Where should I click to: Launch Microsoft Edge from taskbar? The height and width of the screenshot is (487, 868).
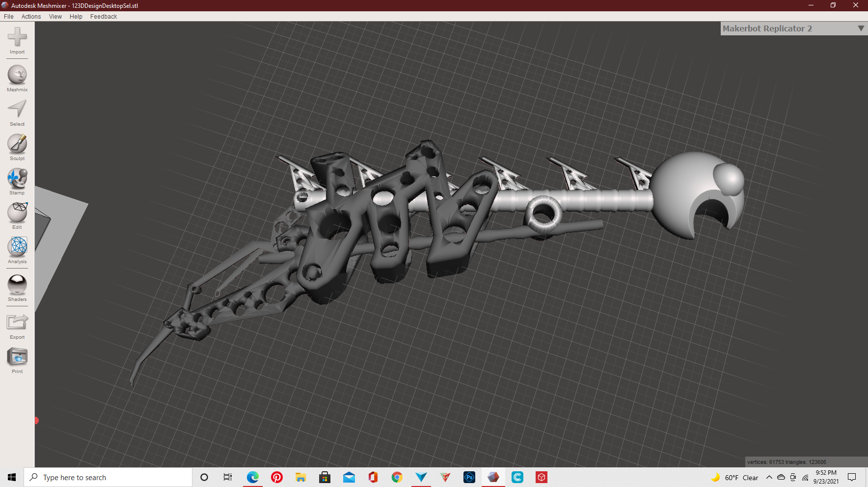pyautogui.click(x=253, y=477)
